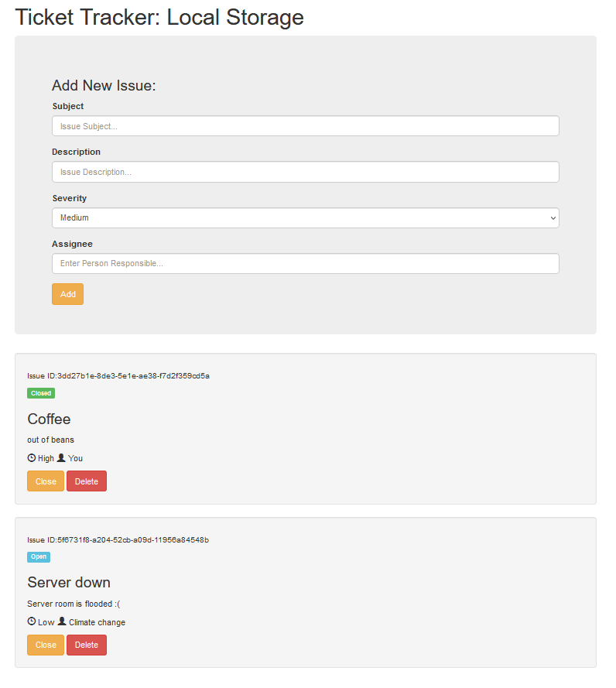This screenshot has width=616, height=688.
Task: Delete the Server down ticket
Action: (86, 645)
